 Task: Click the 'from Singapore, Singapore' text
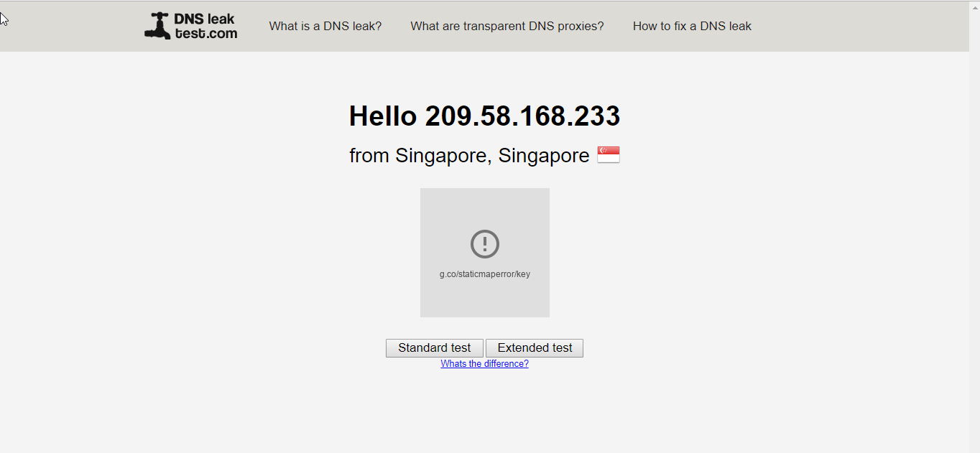point(469,155)
